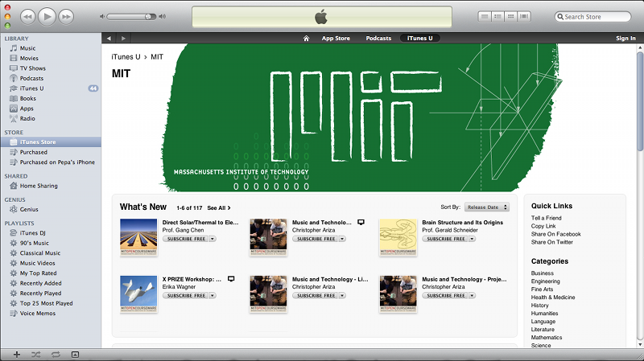The width and height of the screenshot is (644, 361).
Task: Click the high volume speaker icon
Action: [x=163, y=17]
